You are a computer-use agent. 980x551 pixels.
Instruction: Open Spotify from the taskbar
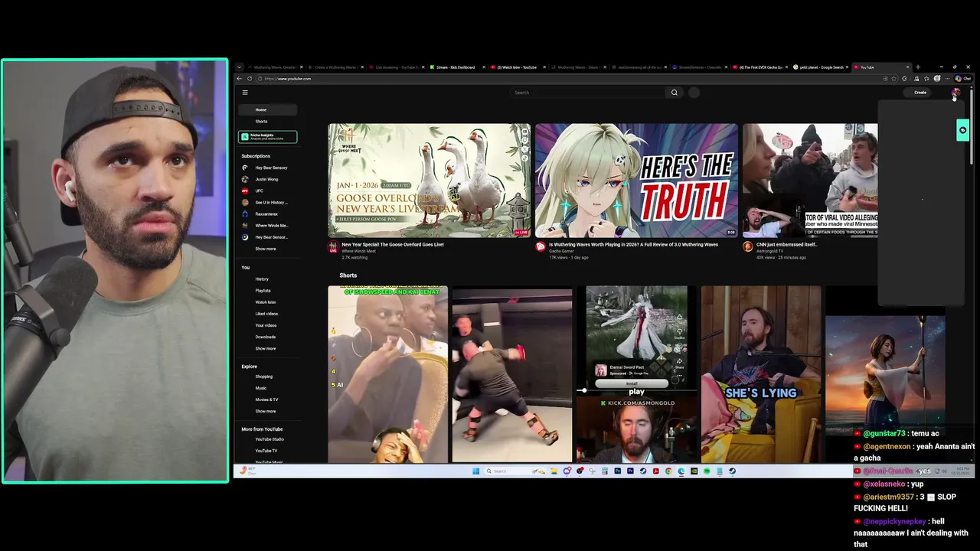[707, 471]
